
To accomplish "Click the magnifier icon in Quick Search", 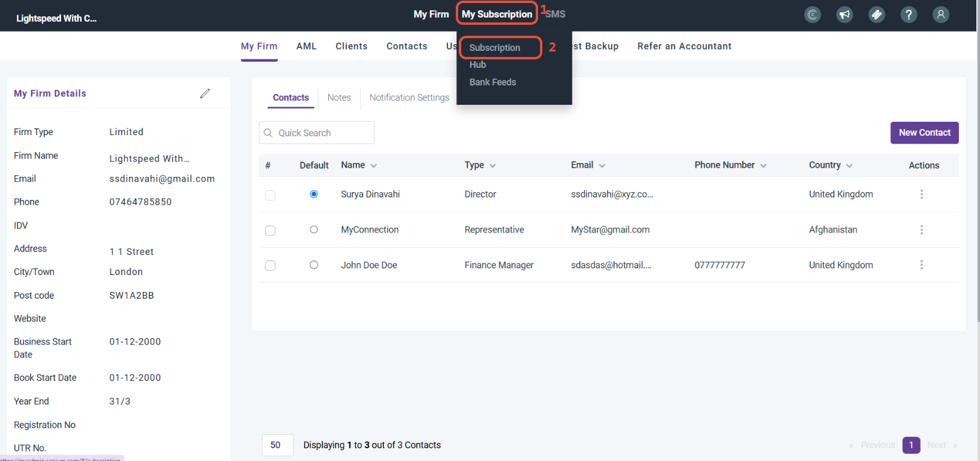I will tap(268, 133).
